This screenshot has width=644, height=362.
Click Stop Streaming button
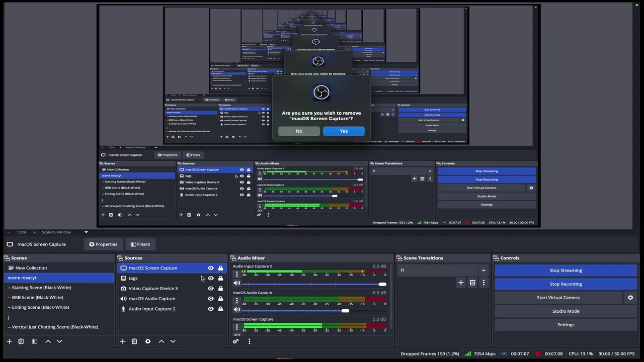coord(566,270)
